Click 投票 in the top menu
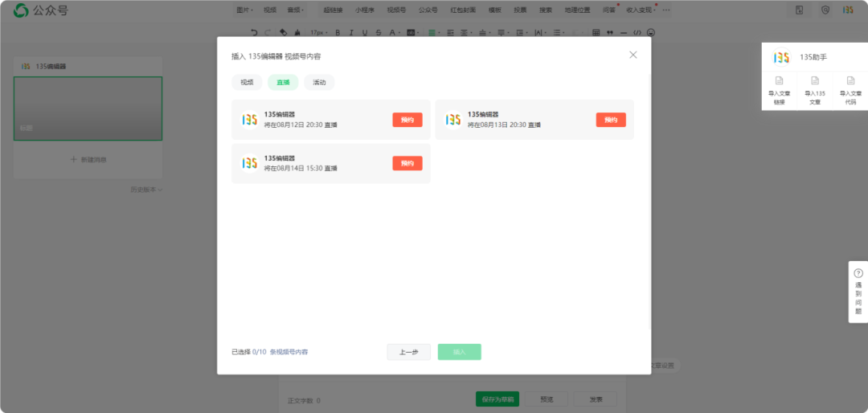The height and width of the screenshot is (413, 868). [520, 10]
